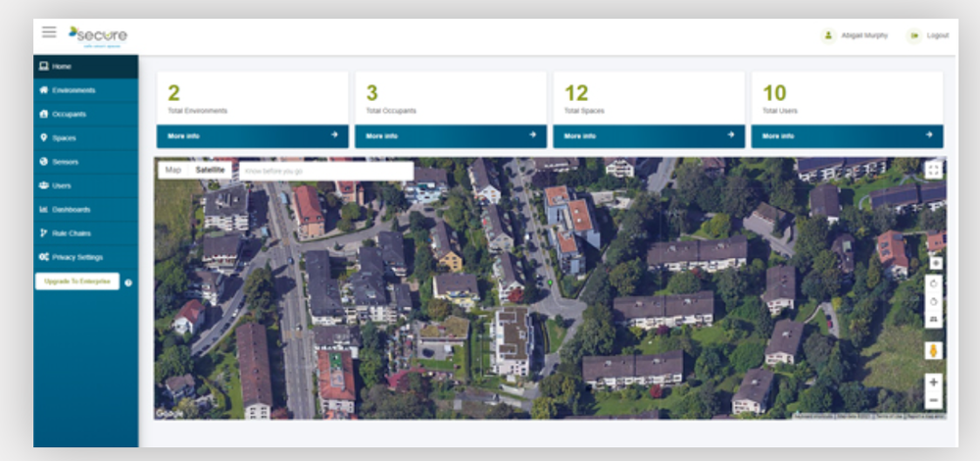Click Environments house icon in sidebar
Viewport: 980px width, 461px height.
tap(44, 90)
